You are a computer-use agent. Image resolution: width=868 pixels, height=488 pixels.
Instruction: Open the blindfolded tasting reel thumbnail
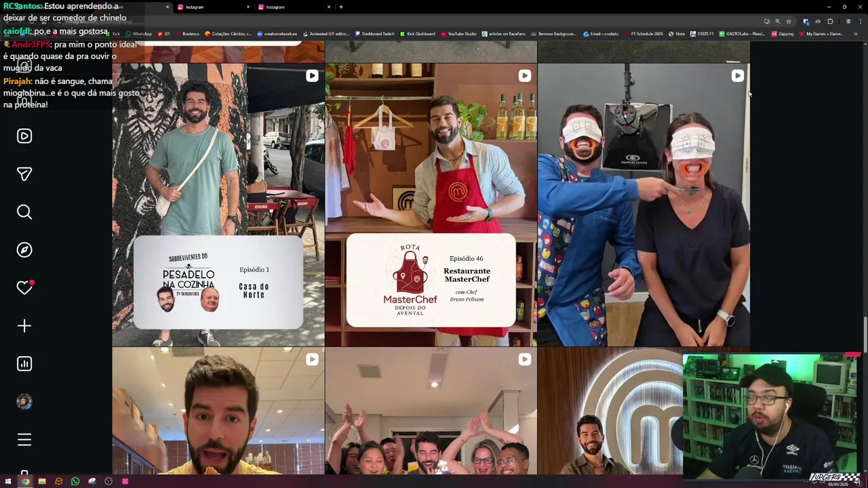[x=644, y=205]
